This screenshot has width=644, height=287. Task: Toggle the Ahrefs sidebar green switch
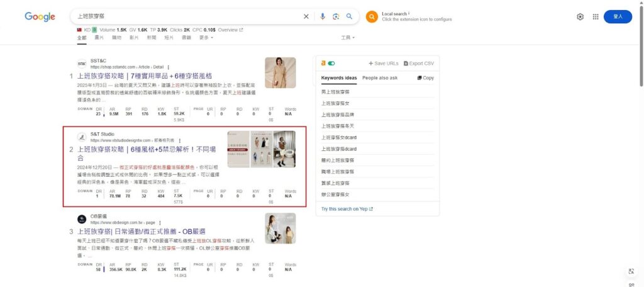[331, 64]
